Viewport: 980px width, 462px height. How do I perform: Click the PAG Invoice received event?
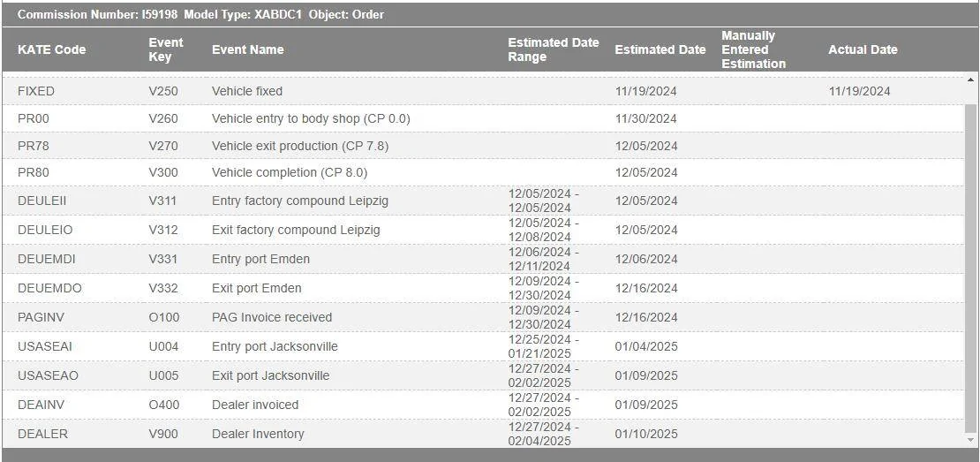pos(272,317)
